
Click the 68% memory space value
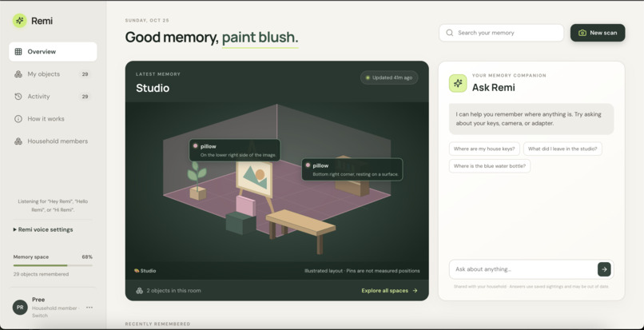click(x=87, y=256)
